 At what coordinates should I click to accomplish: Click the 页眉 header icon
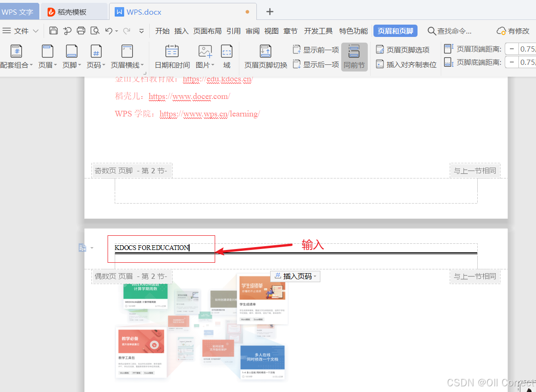click(x=47, y=51)
